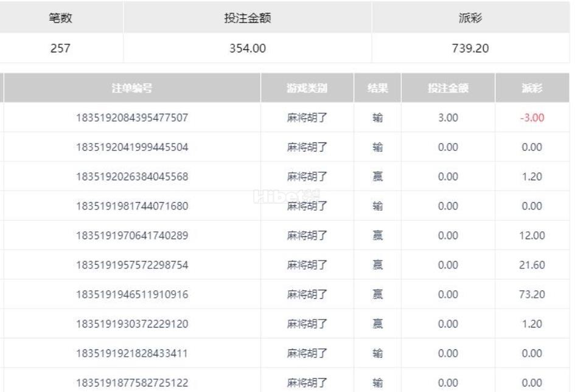Open bet order 1835191970641740289
The height and width of the screenshot is (392, 580).
tap(131, 236)
